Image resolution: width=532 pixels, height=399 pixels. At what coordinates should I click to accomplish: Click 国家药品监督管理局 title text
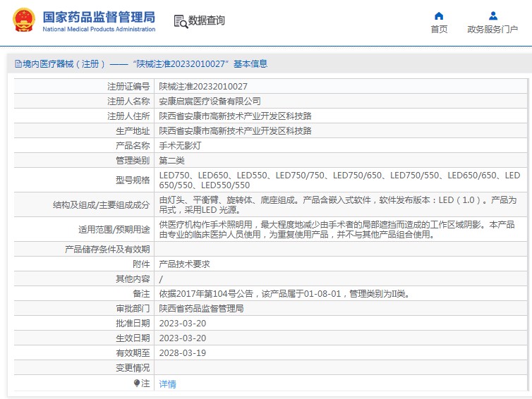pyautogui.click(x=99, y=17)
